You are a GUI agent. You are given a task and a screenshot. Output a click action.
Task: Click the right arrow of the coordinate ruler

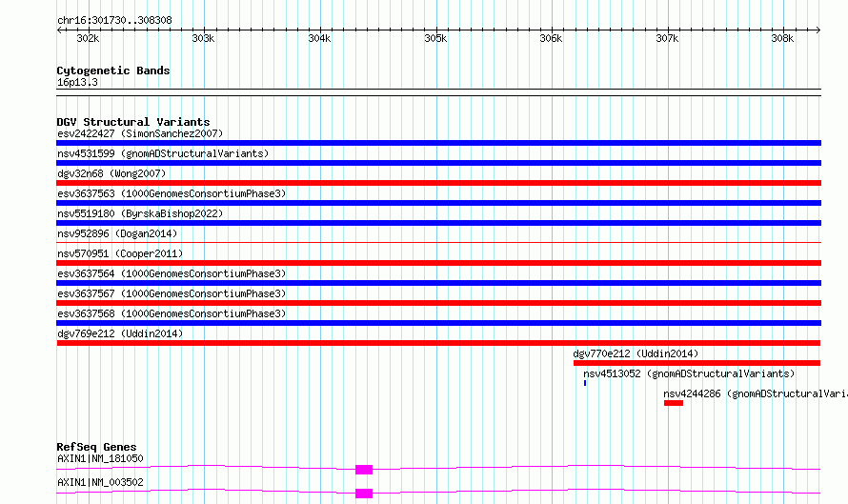[818, 30]
